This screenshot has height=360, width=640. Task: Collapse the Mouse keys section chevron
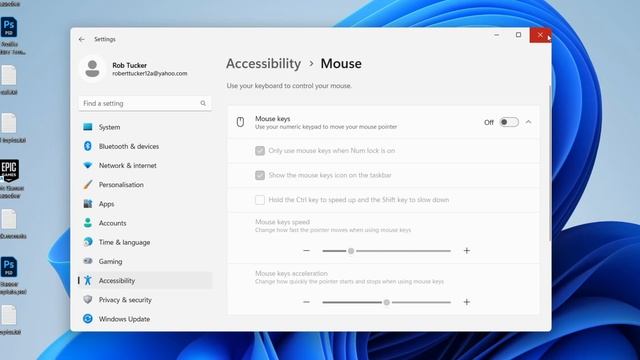coord(529,122)
